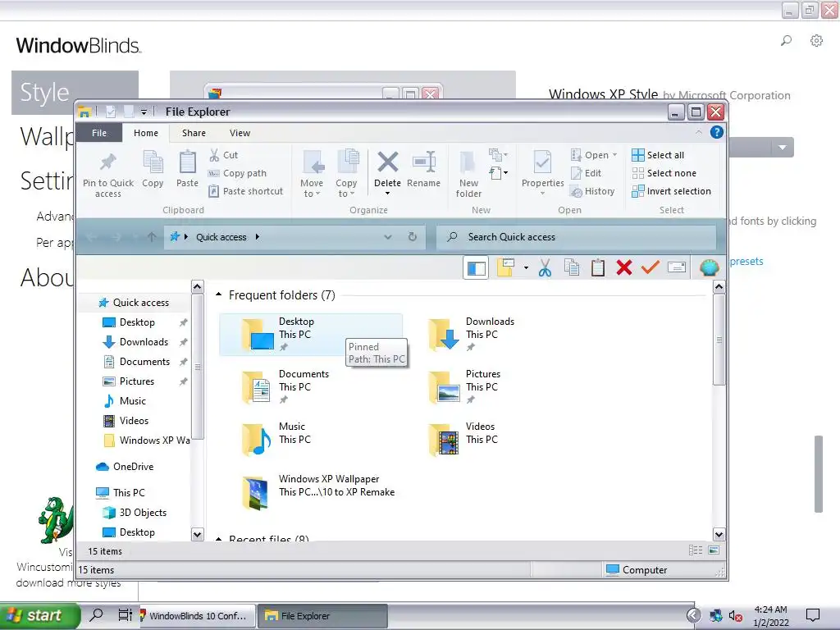Show file History
The height and width of the screenshot is (630, 840).
click(592, 191)
